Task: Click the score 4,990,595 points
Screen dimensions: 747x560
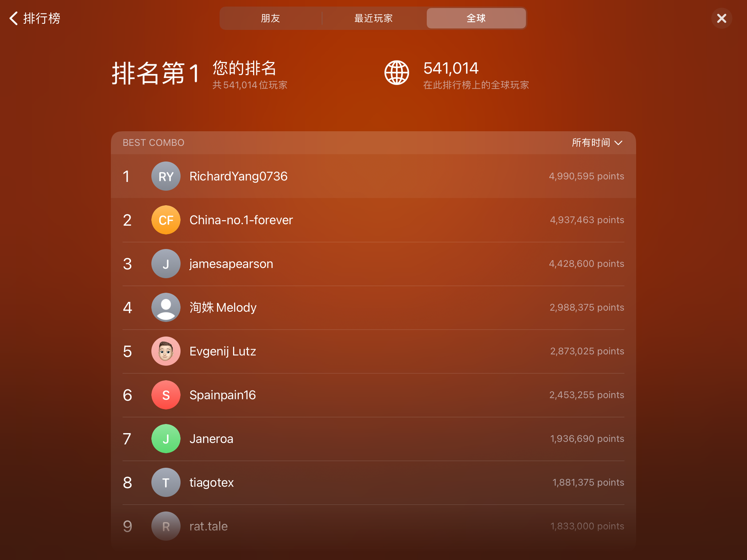Action: click(x=587, y=176)
